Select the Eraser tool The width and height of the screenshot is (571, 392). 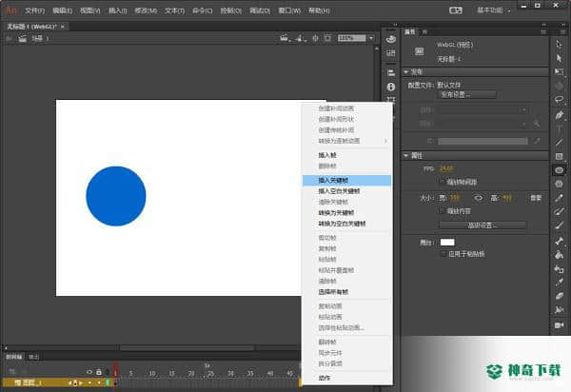tap(559, 296)
